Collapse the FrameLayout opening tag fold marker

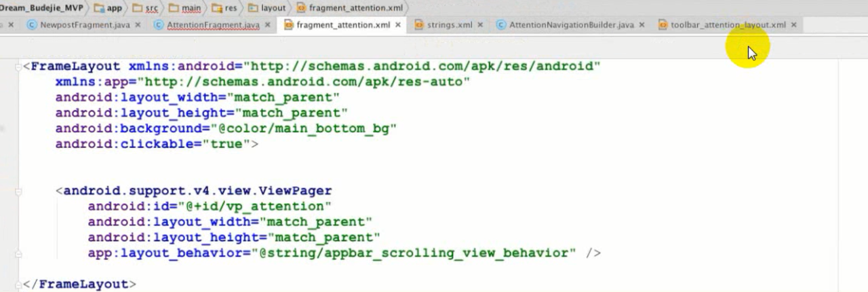18,67
